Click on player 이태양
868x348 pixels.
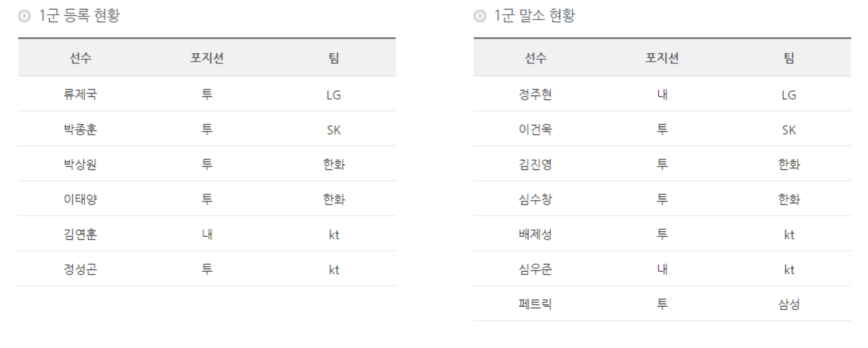(x=80, y=199)
